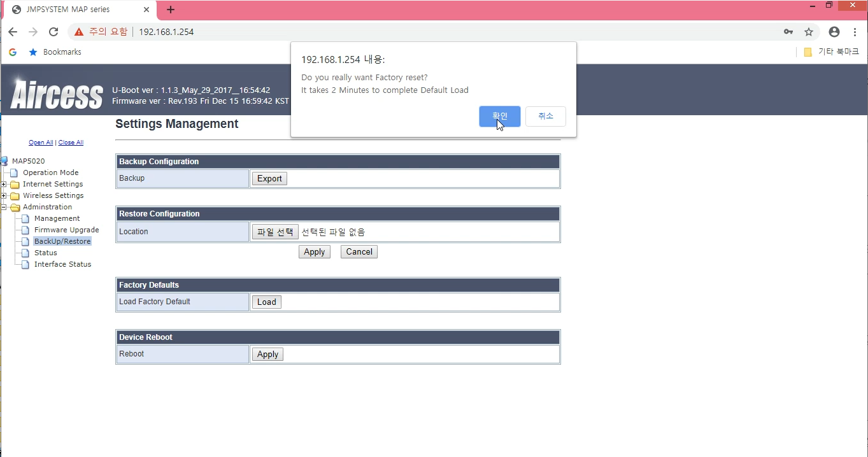
Task: Open a new browser tab
Action: point(171,10)
